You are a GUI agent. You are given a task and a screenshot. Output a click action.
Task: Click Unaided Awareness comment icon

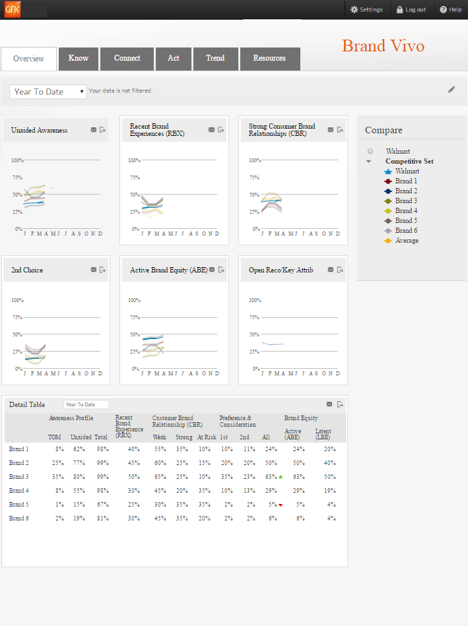93,130
